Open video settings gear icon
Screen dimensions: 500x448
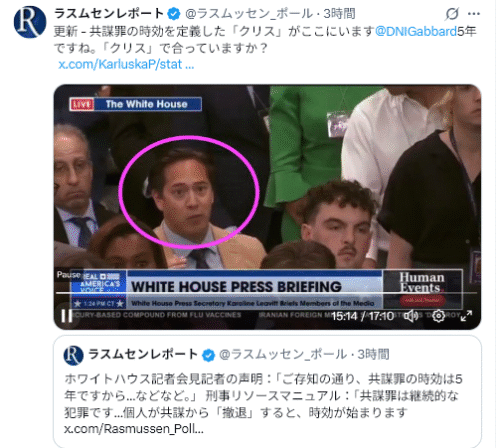point(438,316)
